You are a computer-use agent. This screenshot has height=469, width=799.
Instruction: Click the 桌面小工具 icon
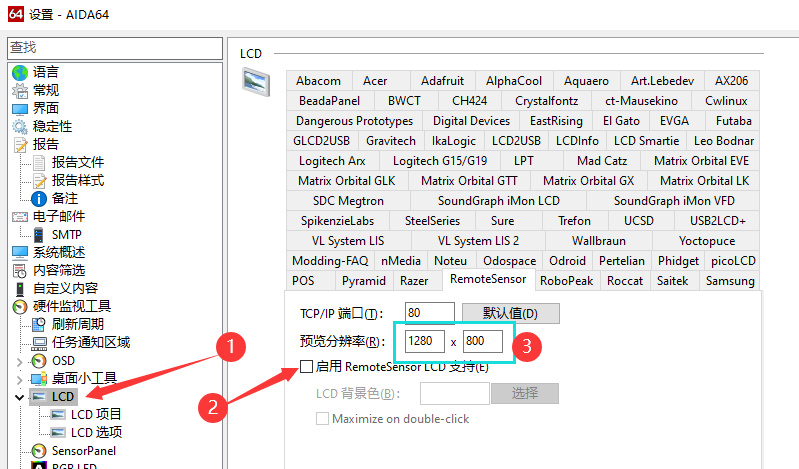point(39,379)
